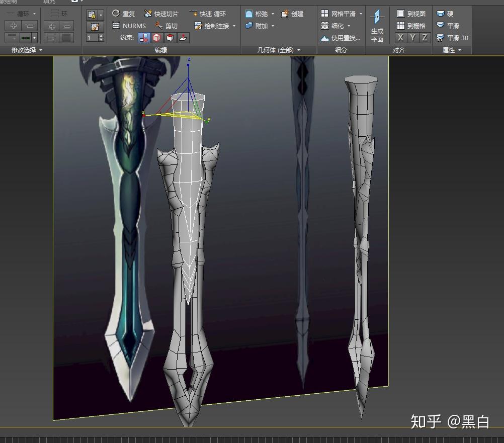Click the spinner field showing 1
Image resolution: width=504 pixels, height=443 pixels.
[92, 38]
